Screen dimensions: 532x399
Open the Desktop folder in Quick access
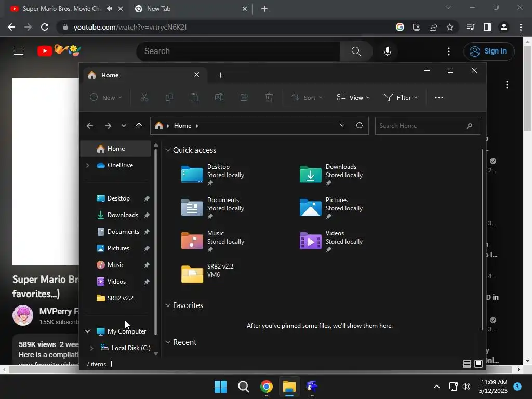212,175
